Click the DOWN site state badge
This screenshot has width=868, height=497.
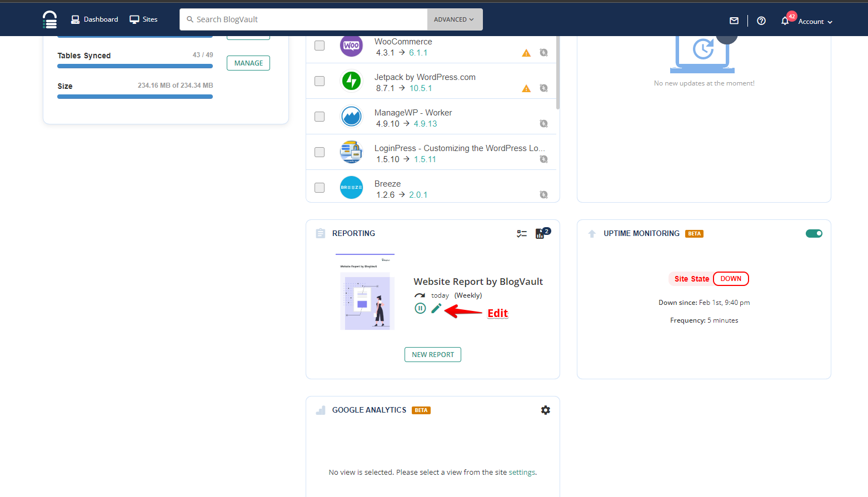pos(731,279)
